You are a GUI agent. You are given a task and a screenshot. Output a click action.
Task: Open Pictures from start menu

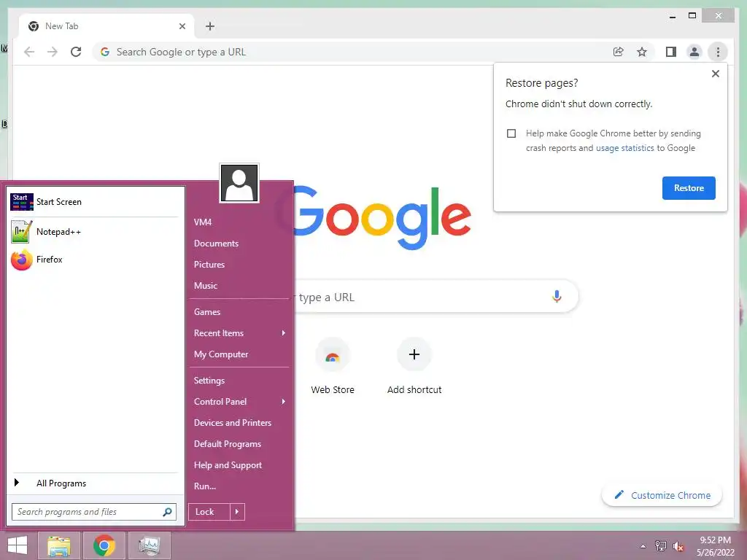click(209, 264)
